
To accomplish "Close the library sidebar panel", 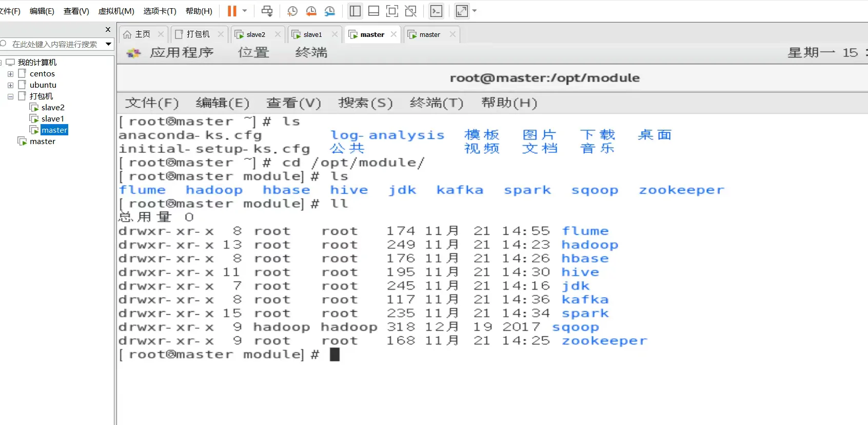I will click(108, 29).
